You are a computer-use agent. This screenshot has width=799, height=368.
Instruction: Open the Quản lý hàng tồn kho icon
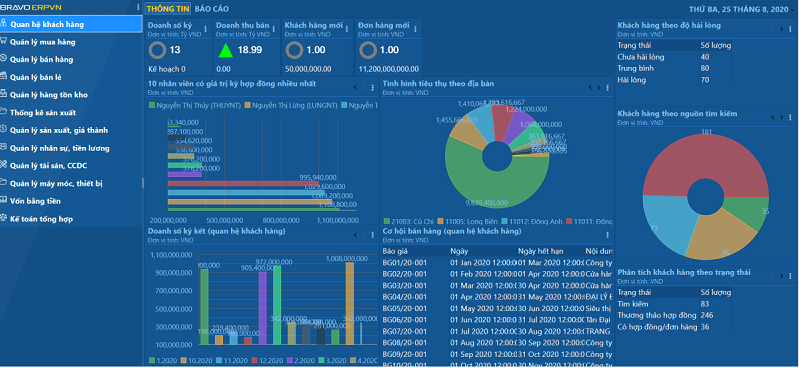(x=4, y=94)
